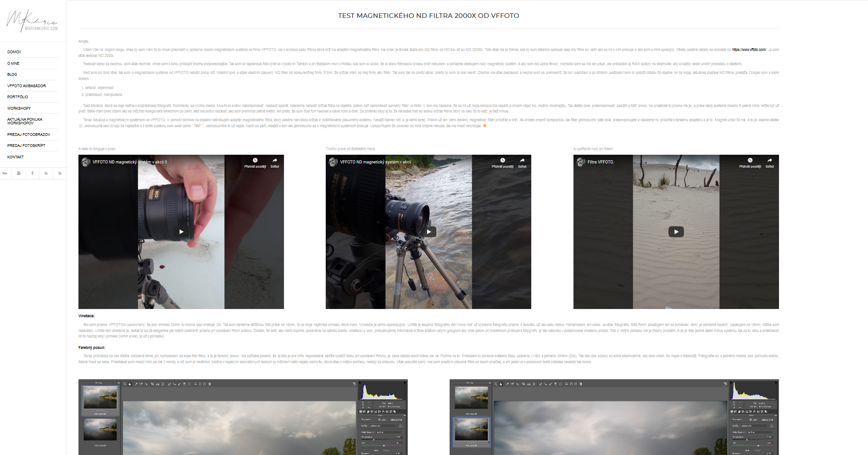868x455 pixels.
Task: Open video title 'VFFOTO ND magnetický systém v akcii II'
Action: point(130,162)
